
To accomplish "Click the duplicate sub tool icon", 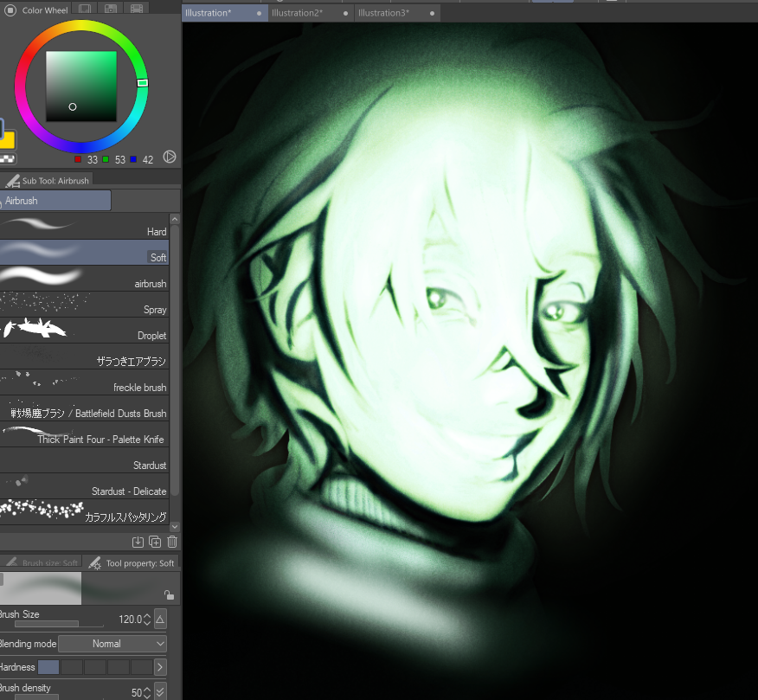I will coord(155,542).
